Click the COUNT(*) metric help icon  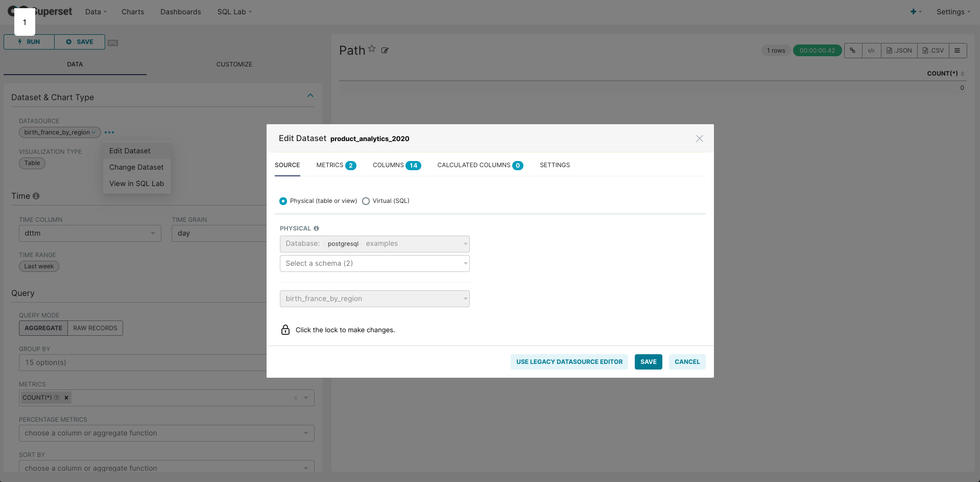tap(57, 398)
